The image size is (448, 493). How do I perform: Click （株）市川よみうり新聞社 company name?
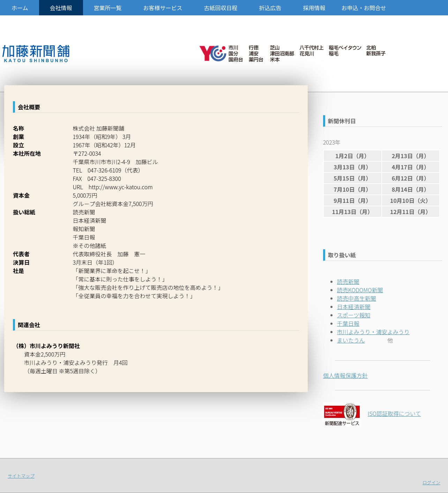coord(46,346)
